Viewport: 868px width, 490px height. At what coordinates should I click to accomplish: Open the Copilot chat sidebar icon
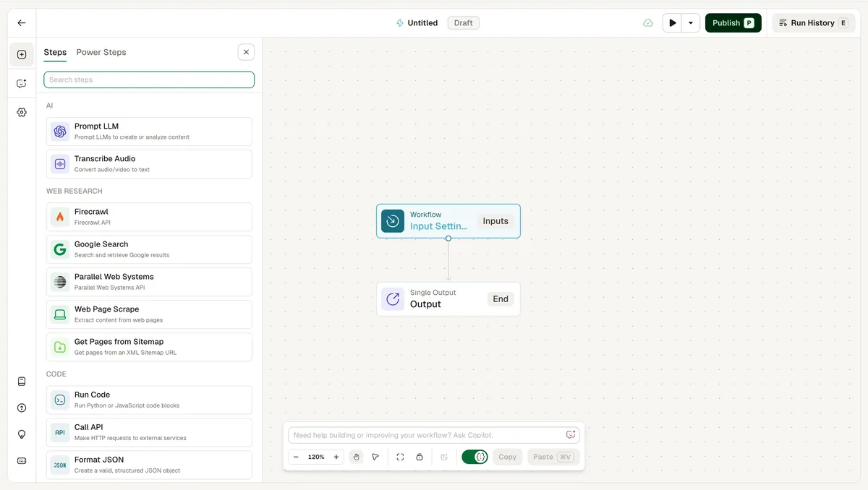pyautogui.click(x=22, y=84)
